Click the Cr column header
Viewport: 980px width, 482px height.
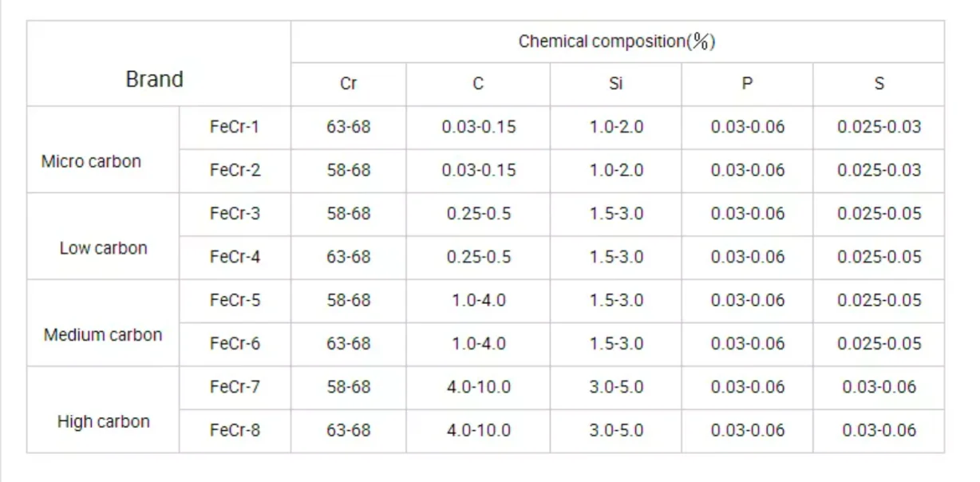pos(348,84)
